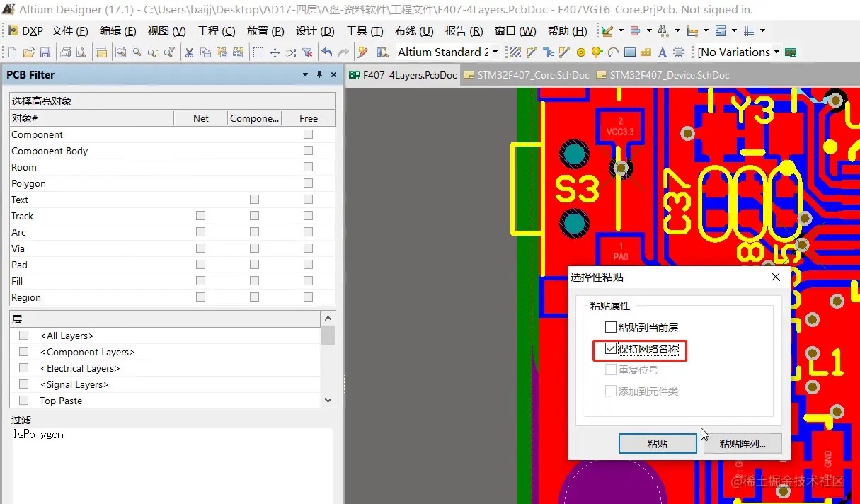Open the 文件 (F) menu
860x504 pixels.
(70, 31)
